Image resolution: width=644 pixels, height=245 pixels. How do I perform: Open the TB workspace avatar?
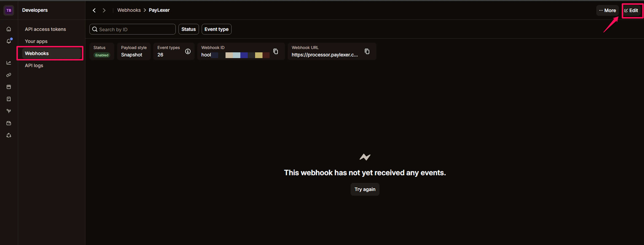click(x=9, y=10)
